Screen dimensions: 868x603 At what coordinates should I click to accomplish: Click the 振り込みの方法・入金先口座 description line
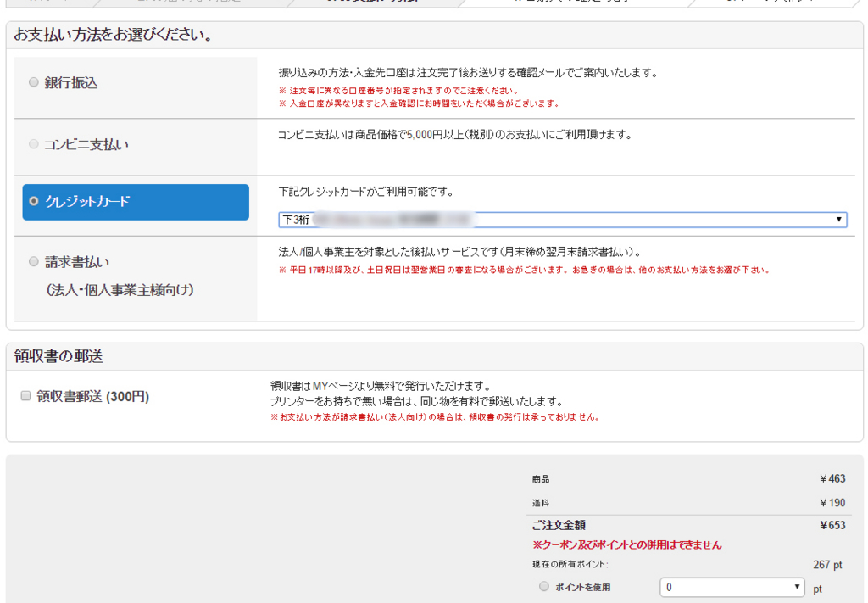coord(468,73)
